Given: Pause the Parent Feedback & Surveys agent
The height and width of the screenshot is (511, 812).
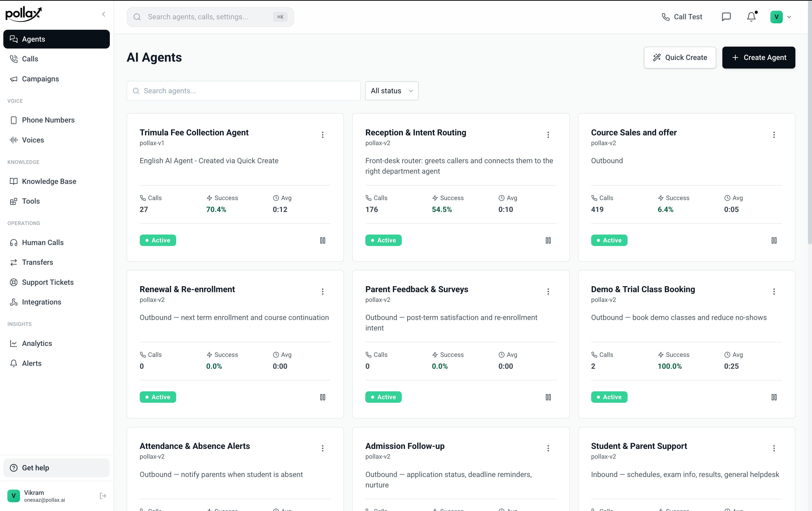Looking at the screenshot, I should tap(548, 397).
